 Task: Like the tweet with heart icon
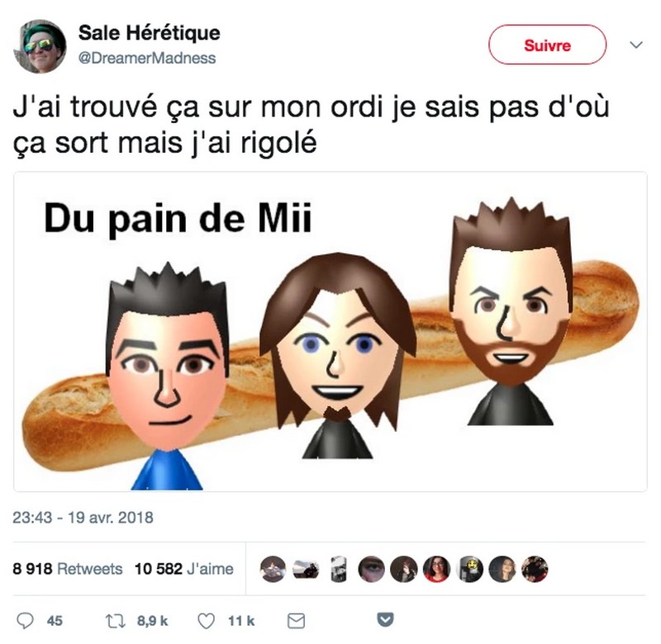(x=206, y=621)
